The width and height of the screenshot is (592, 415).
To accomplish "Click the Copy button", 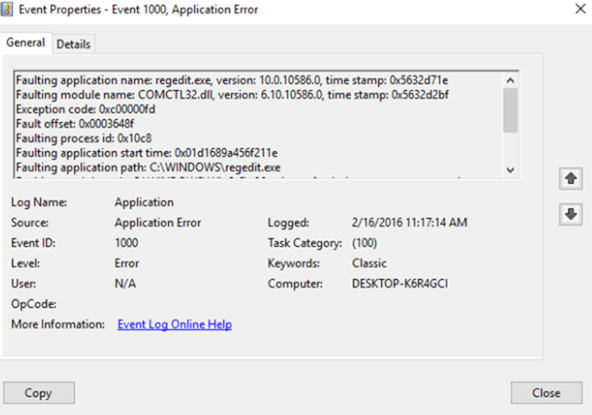I will [x=39, y=393].
